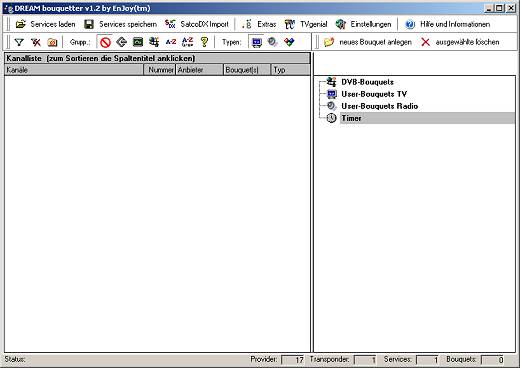The image size is (520, 368).
Task: Click the application icon in title bar
Action: [x=9, y=9]
